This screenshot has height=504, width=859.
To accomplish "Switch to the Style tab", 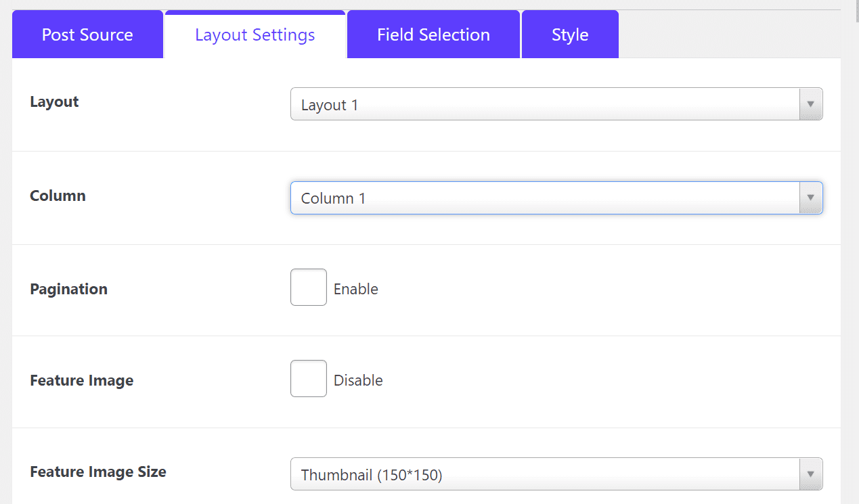I will (x=569, y=34).
